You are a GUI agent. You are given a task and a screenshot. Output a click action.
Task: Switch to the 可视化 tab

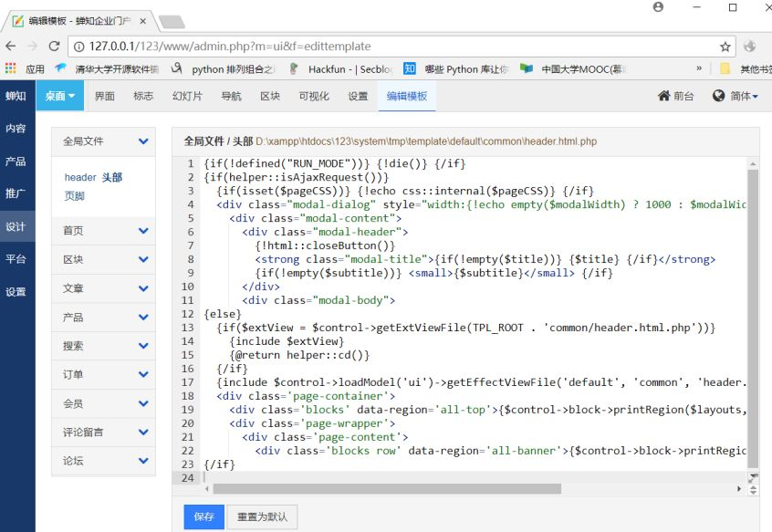(x=314, y=96)
